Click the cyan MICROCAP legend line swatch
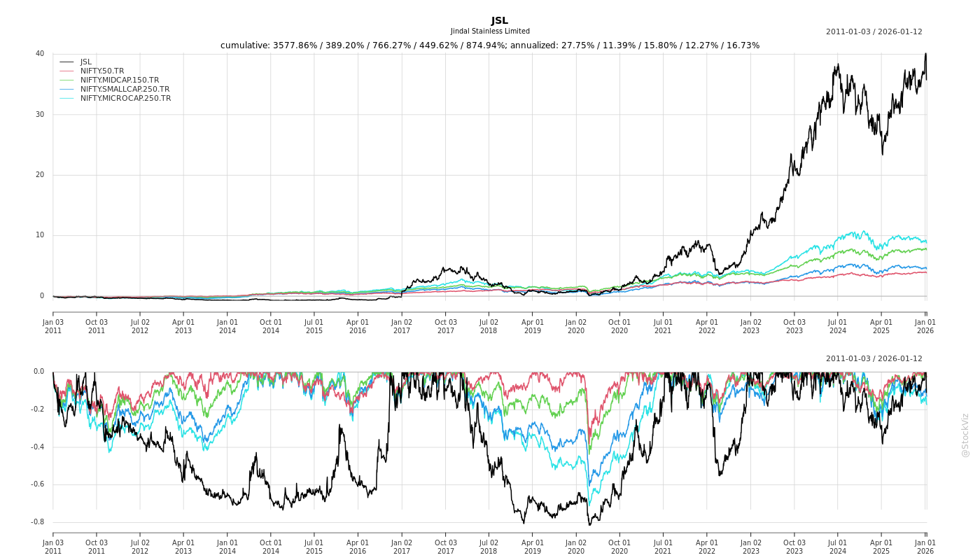 click(x=66, y=99)
